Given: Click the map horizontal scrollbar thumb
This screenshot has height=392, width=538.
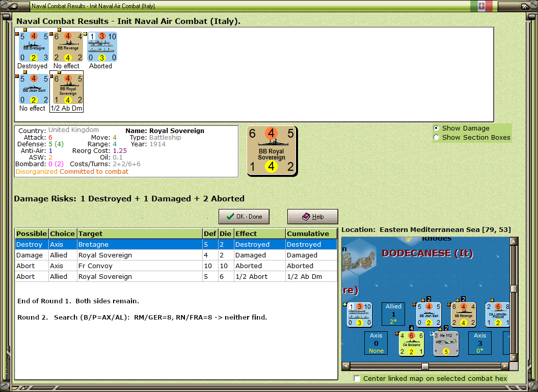Looking at the screenshot, I should click(425, 366).
